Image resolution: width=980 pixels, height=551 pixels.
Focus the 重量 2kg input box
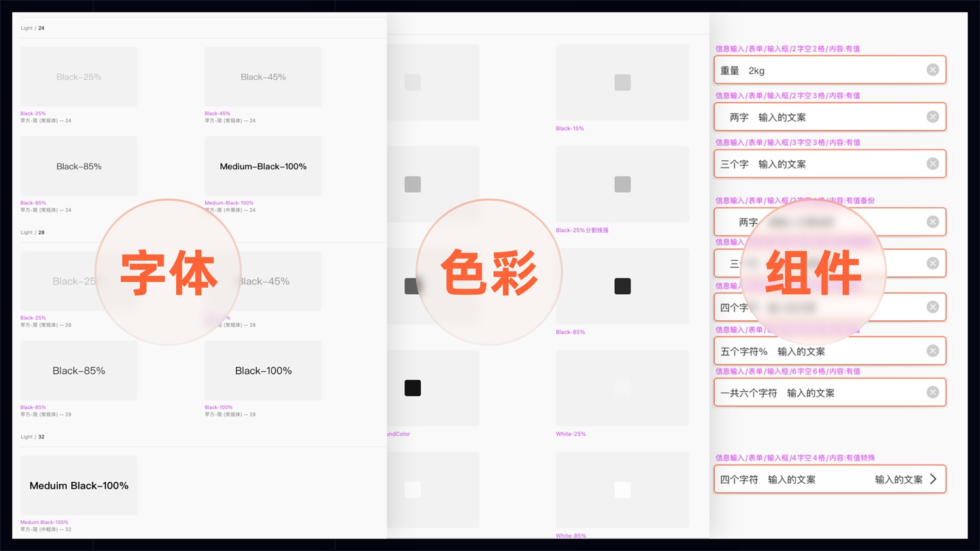(830, 70)
